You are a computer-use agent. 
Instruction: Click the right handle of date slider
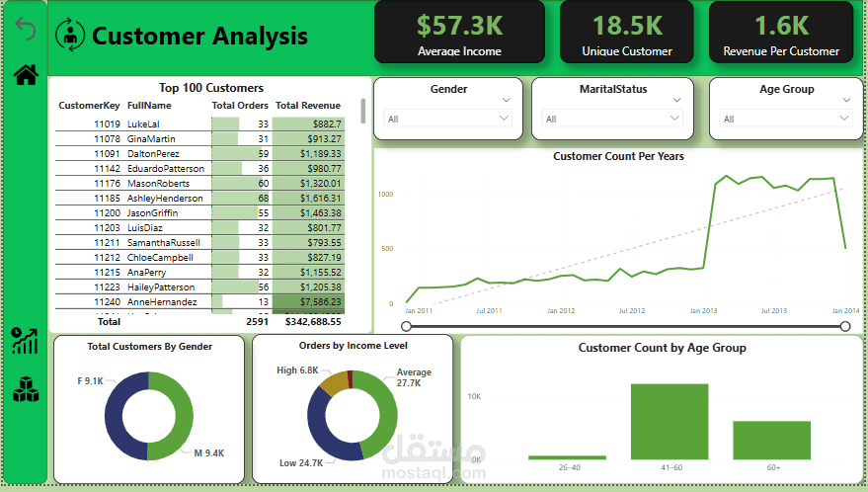[x=845, y=326]
